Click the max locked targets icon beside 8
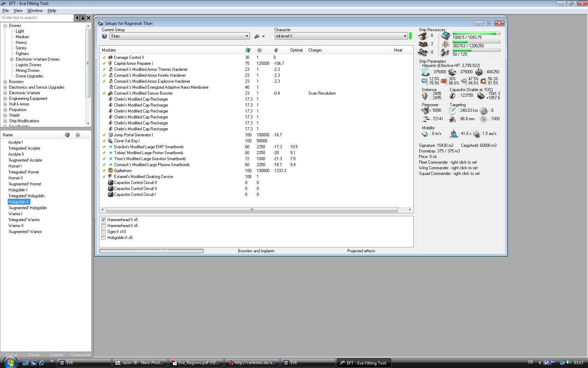The width and height of the screenshot is (588, 368). pyautogui.click(x=483, y=110)
